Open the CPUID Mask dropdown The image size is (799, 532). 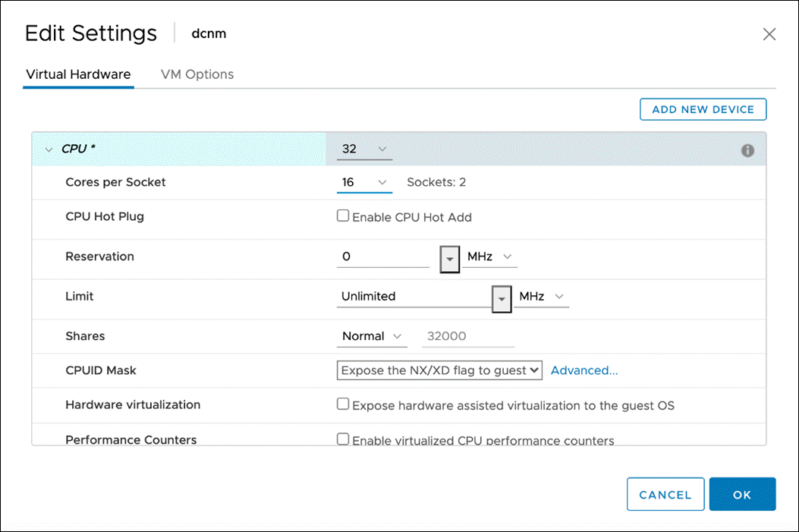(439, 370)
